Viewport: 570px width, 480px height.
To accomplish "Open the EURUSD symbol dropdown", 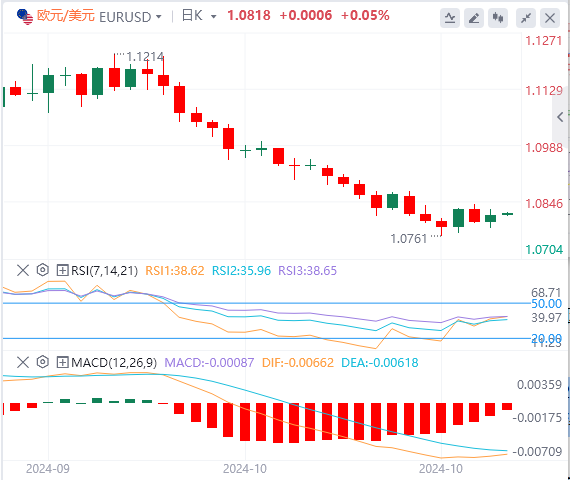I will pyautogui.click(x=130, y=17).
